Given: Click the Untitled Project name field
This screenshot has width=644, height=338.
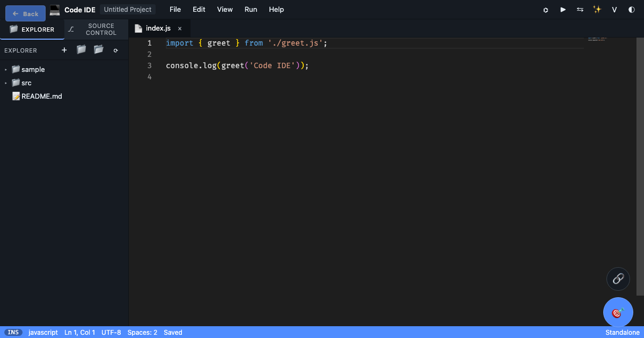Looking at the screenshot, I should point(128,10).
